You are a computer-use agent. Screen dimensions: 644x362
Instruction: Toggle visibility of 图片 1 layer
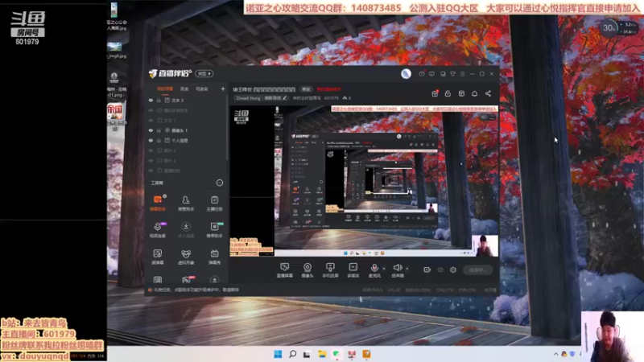coord(151,150)
